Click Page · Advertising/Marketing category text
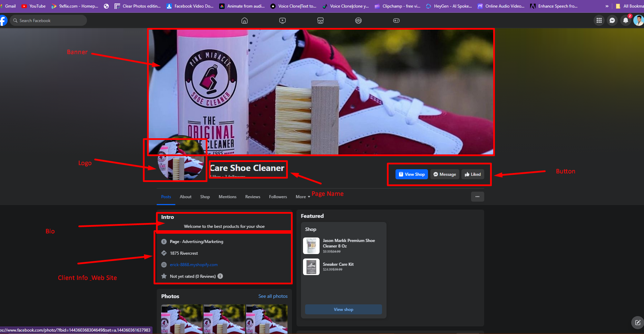Viewport: 644px width, 334px height. 196,242
